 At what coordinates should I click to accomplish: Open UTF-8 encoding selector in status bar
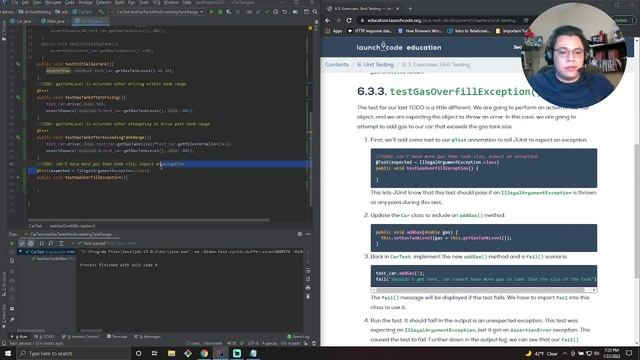click(x=253, y=343)
